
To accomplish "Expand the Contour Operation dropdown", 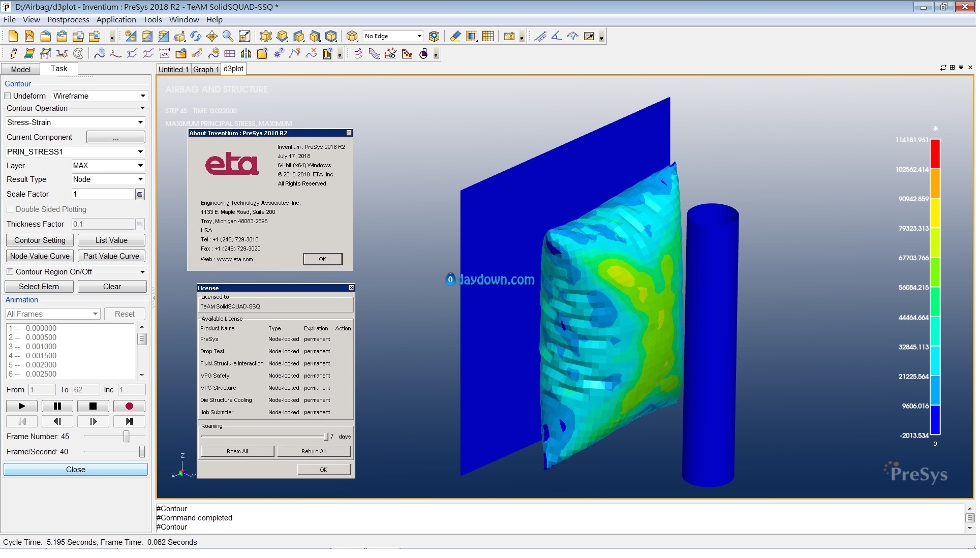I will 142,108.
